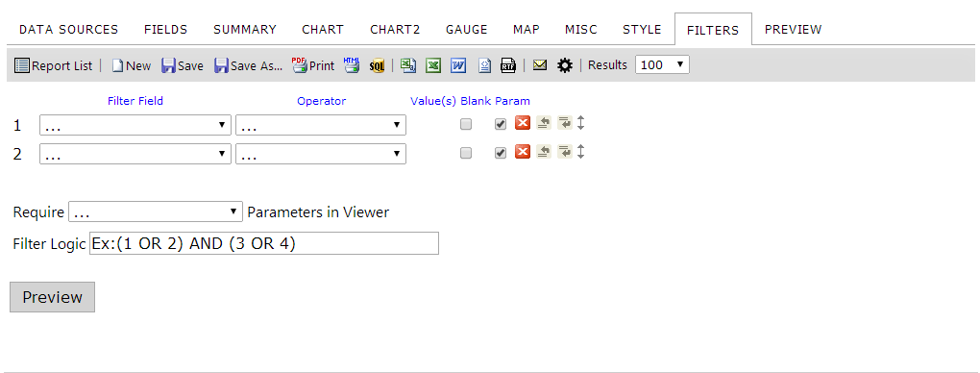This screenshot has height=373, width=980.
Task: Open the Filter Field dropdown for row 1
Action: [135, 125]
